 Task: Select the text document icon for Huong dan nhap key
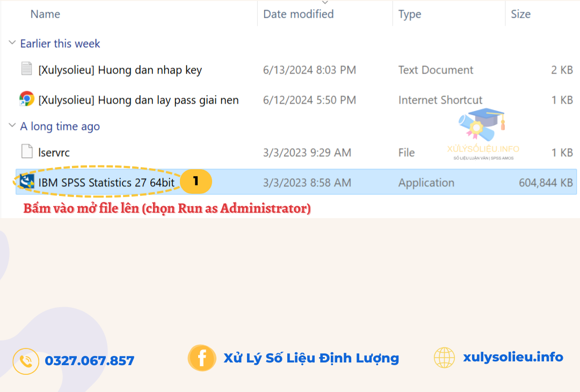tap(27, 69)
